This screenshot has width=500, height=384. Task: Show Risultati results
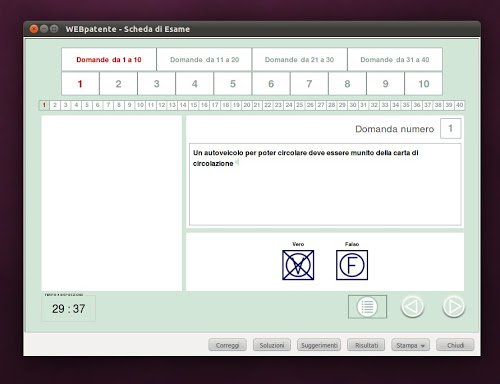366,345
